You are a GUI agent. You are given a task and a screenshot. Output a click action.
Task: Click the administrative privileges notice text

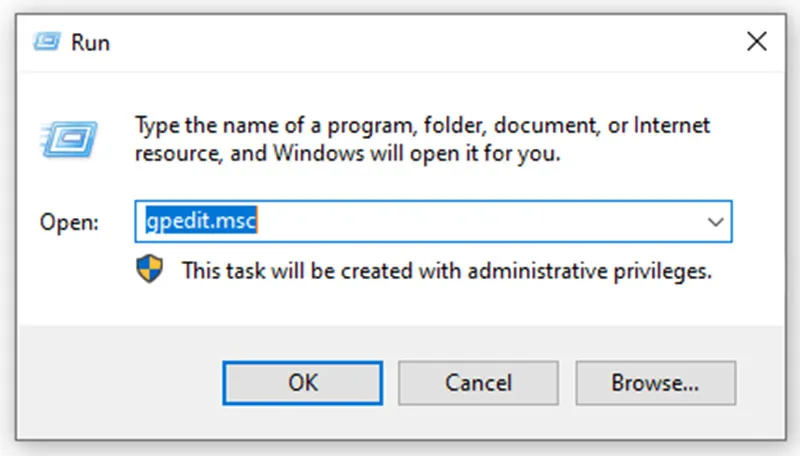(x=446, y=271)
